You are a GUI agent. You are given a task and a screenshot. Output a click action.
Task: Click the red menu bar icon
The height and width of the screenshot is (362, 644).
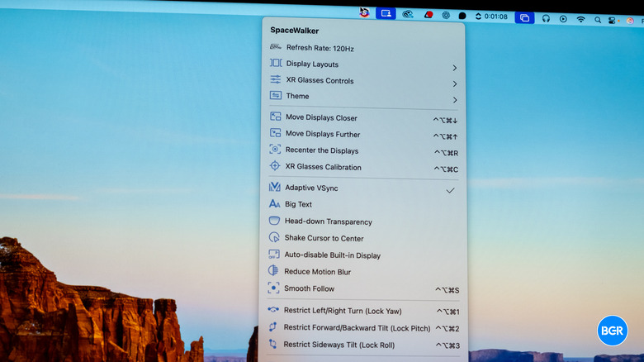click(429, 15)
